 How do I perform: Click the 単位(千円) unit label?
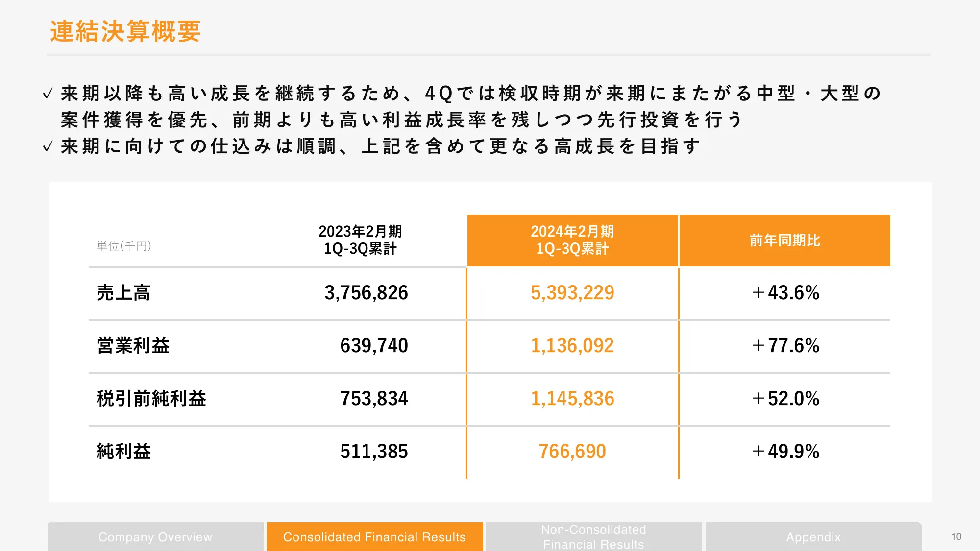click(124, 246)
